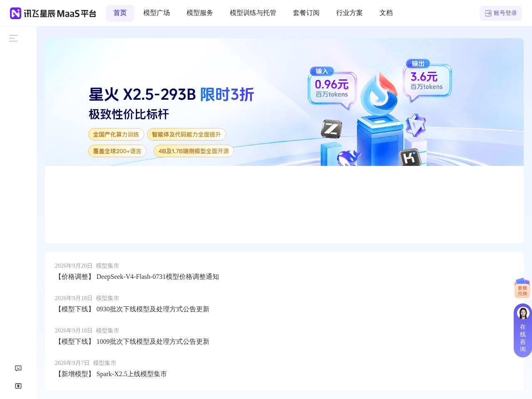The height and width of the screenshot is (399, 532).
Task: Click the blue whale icon in the banner
Action: pyautogui.click(x=349, y=158)
